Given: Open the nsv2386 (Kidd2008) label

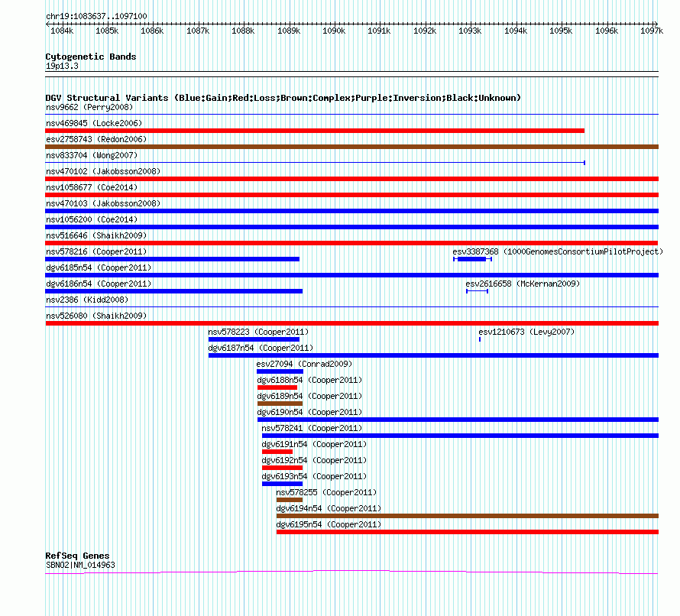Looking at the screenshot, I should [87, 300].
